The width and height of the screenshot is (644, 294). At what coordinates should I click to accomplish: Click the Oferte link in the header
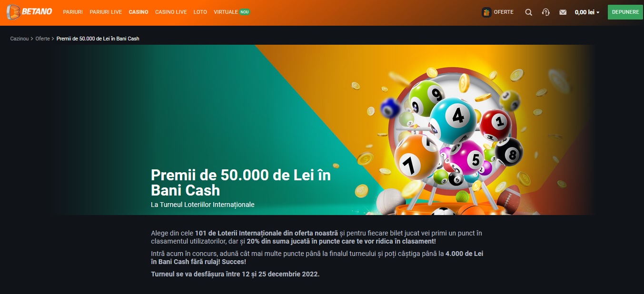(x=504, y=12)
